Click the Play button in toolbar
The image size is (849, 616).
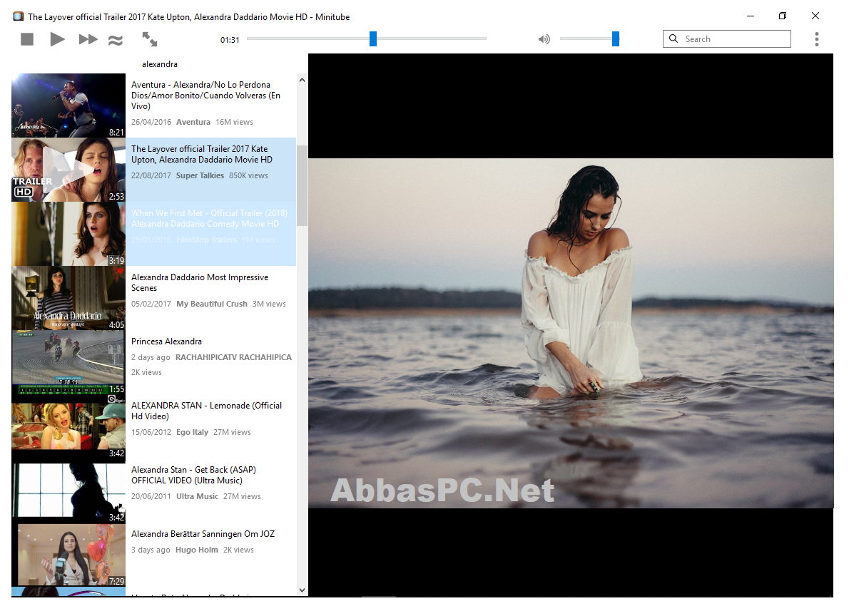point(57,39)
